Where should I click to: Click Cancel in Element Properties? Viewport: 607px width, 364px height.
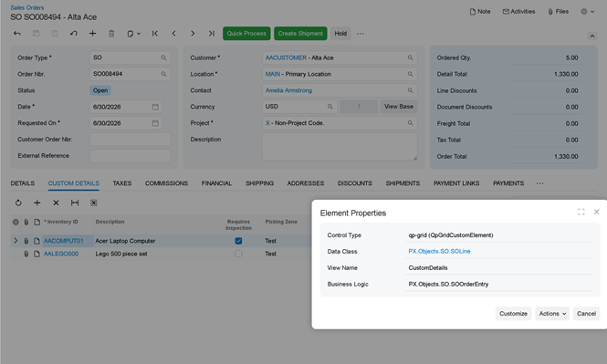[x=587, y=314]
